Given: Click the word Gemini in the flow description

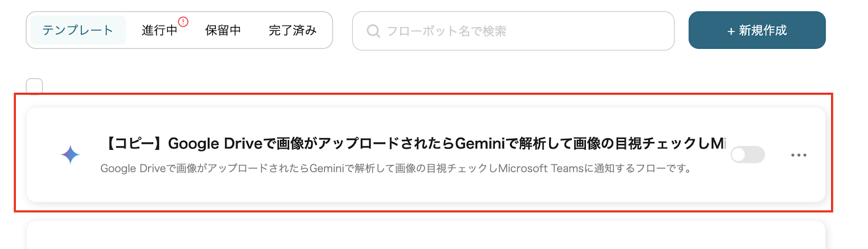Looking at the screenshot, I should [327, 169].
